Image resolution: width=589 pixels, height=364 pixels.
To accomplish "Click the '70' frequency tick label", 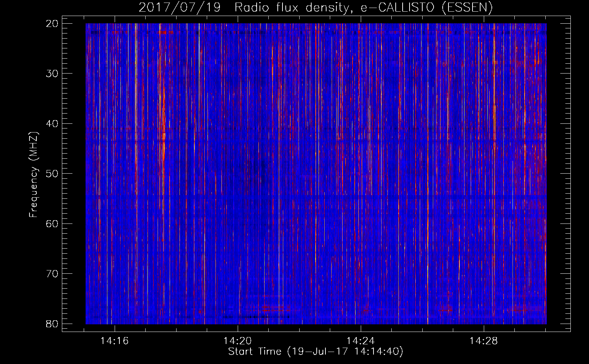I will [52, 274].
